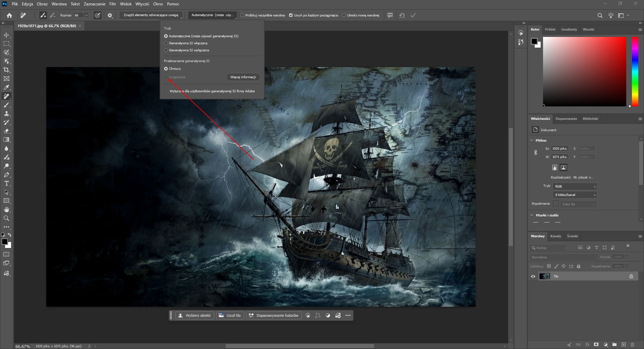Select the 'Chmury' processing radio button
The image size is (644, 349).
[x=166, y=69]
